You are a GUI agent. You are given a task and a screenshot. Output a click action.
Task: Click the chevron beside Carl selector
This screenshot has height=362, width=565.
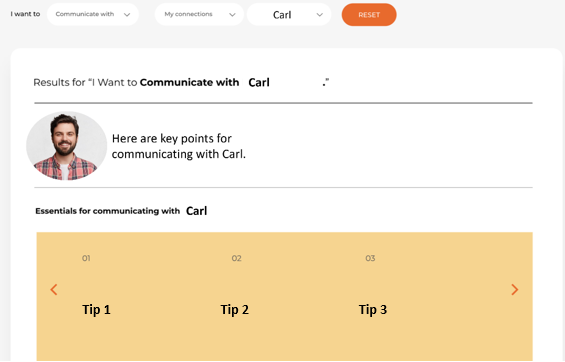319,15
